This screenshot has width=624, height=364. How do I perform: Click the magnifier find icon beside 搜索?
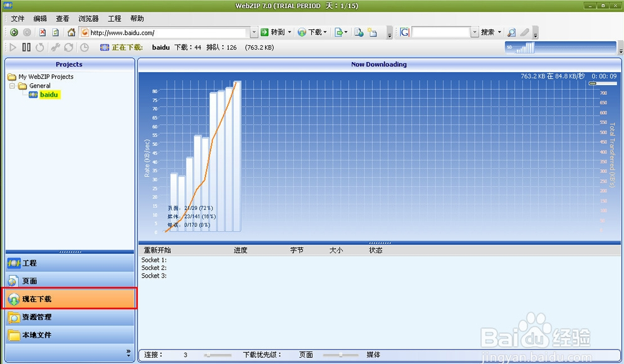point(512,33)
